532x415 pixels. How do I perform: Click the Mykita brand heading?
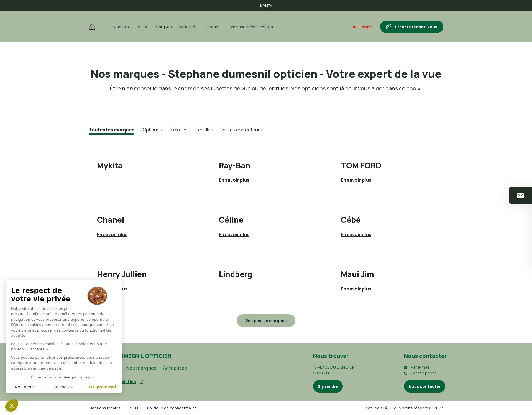(x=110, y=166)
